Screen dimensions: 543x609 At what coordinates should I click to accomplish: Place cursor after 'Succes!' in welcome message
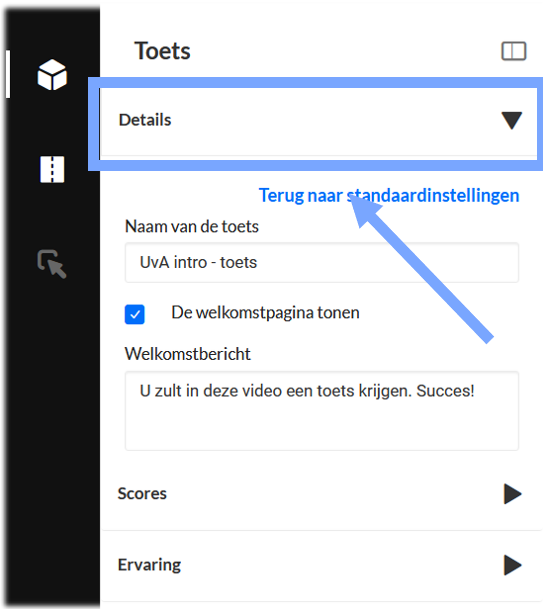[477, 391]
